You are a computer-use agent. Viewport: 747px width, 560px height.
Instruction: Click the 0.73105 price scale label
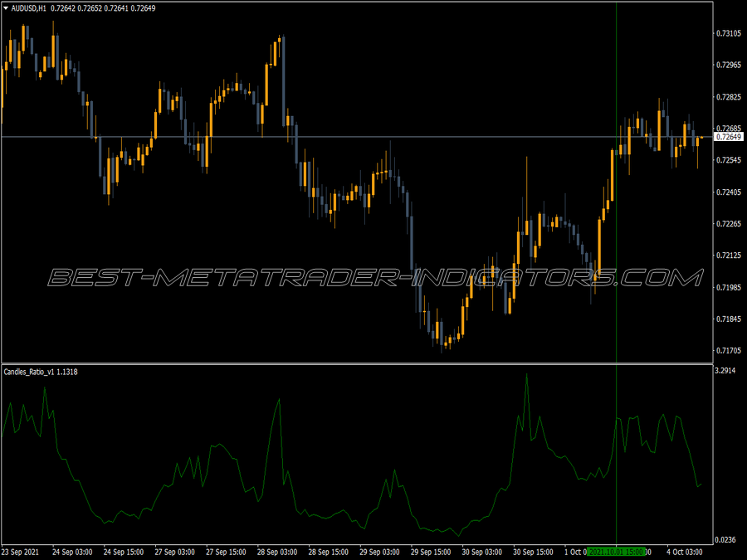coord(729,33)
